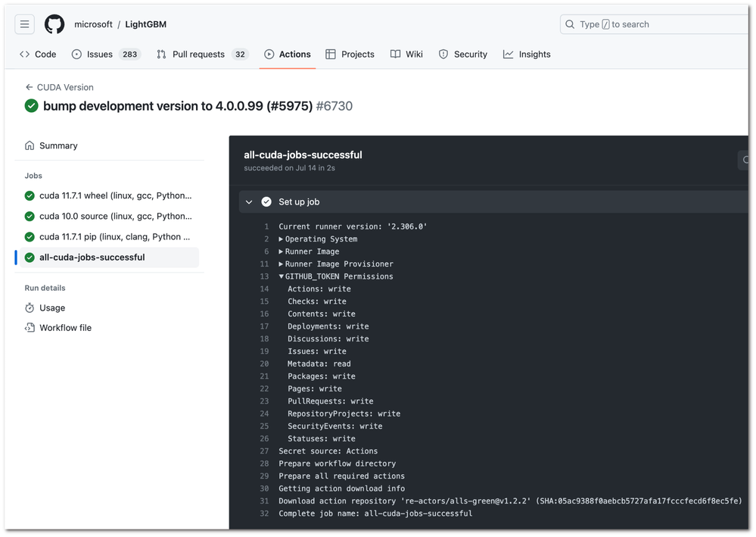Image resolution: width=756 pixels, height=537 pixels.
Task: Click the back arrow beside CUDA Version
Action: [x=29, y=87]
